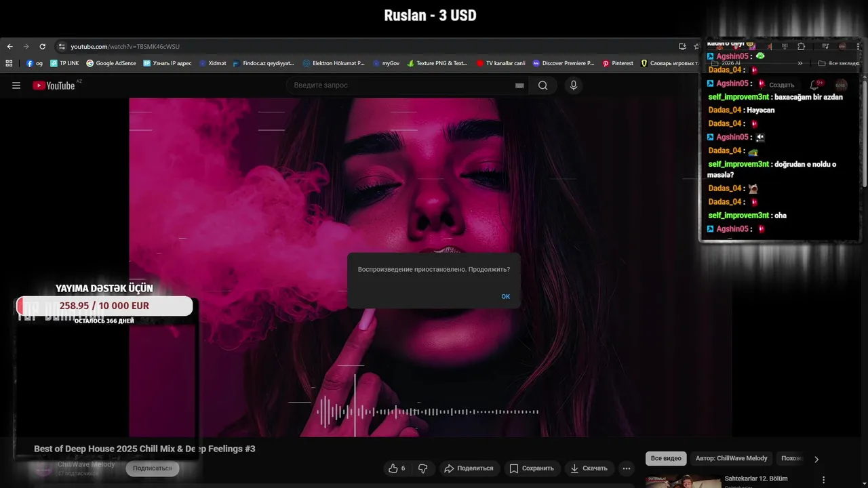Select the Все видео filter chip

coord(666,459)
